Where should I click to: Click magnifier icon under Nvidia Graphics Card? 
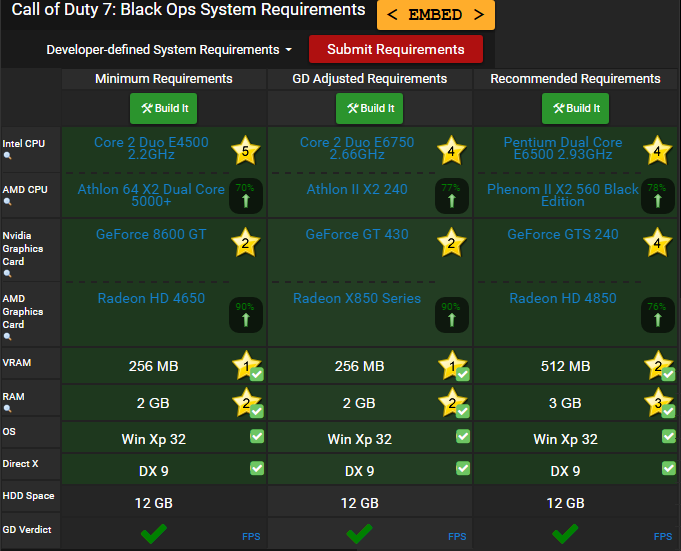pyautogui.click(x=7, y=274)
